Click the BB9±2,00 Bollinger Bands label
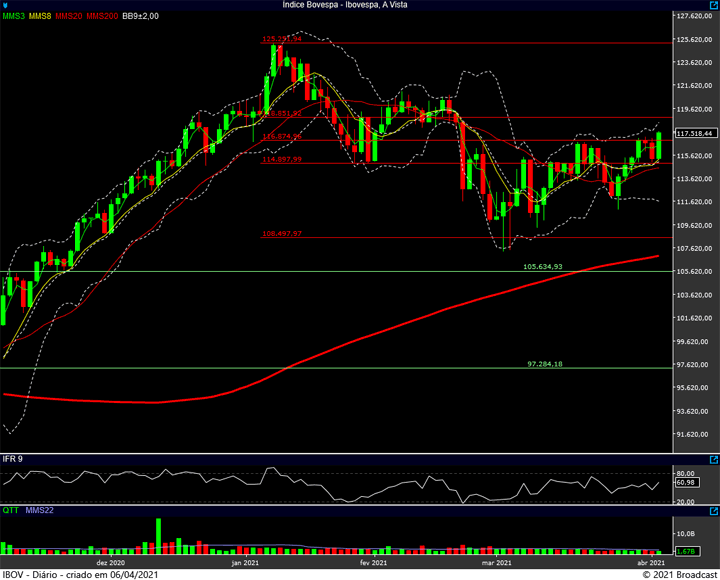This screenshot has height=580, width=720. pos(140,17)
